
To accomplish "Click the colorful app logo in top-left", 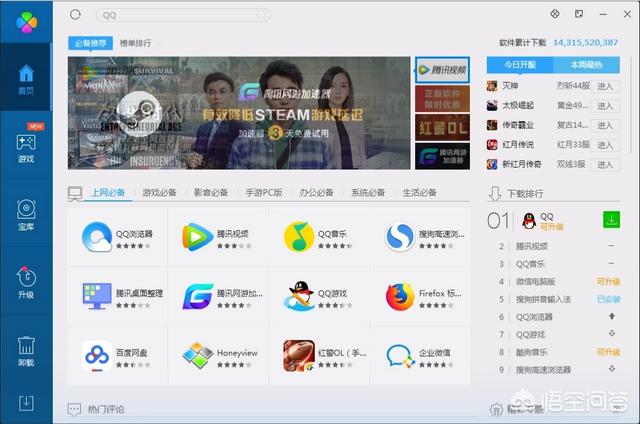I will tap(27, 22).
